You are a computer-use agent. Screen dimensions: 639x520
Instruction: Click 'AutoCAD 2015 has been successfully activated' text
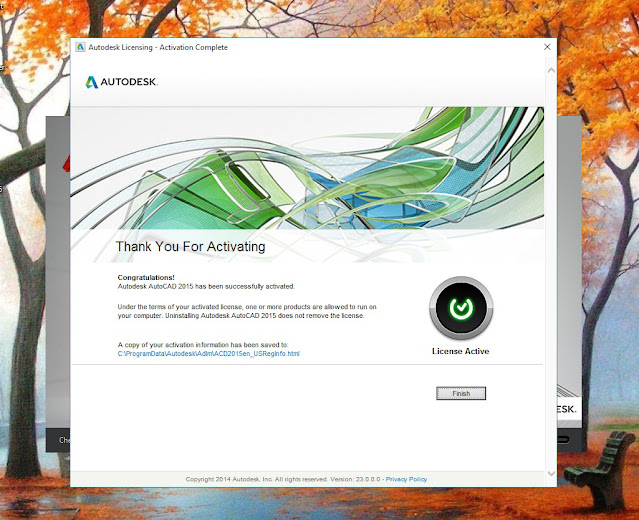tap(206, 286)
